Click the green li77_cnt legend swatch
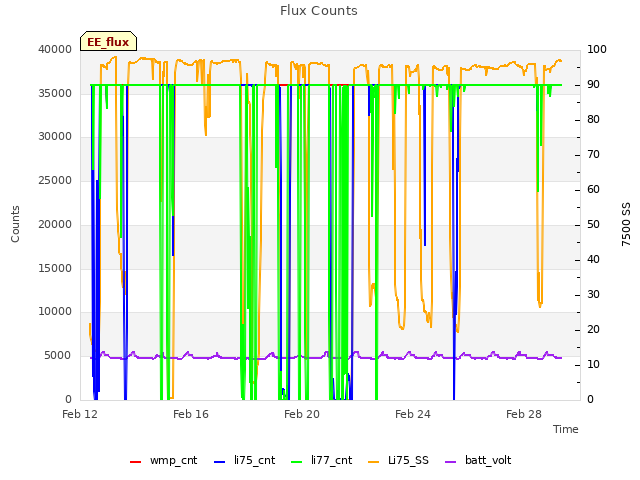640x480 pixels. click(296, 462)
